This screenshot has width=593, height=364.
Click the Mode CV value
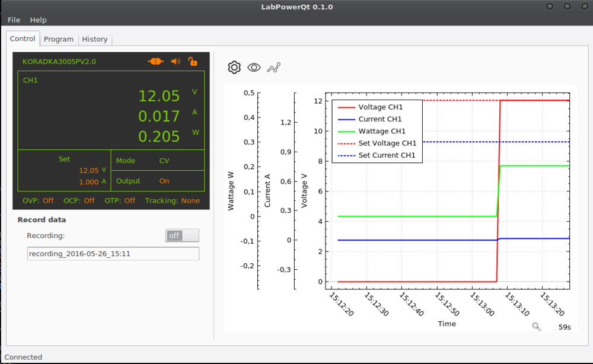[x=164, y=161]
